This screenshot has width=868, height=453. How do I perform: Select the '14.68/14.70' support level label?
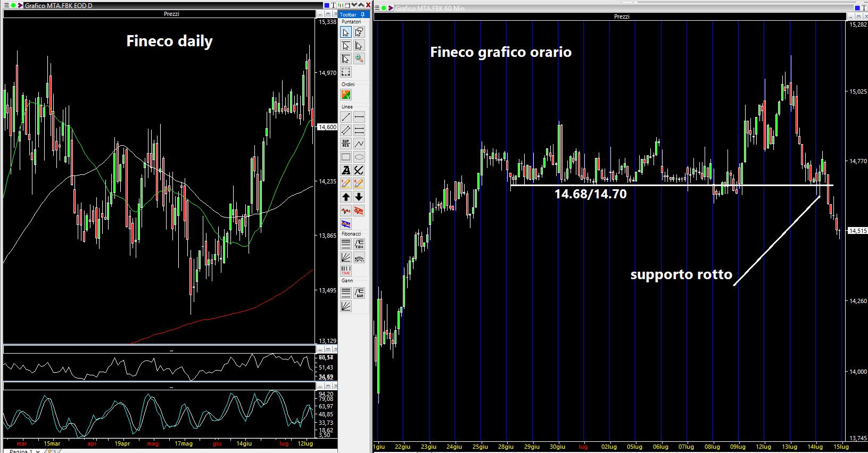(x=591, y=194)
